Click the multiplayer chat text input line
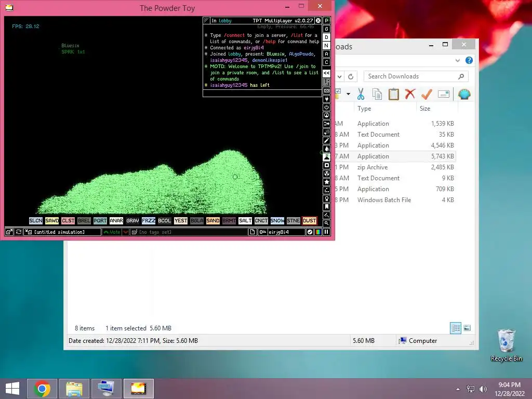Image resolution: width=532 pixels, height=399 pixels. click(262, 94)
